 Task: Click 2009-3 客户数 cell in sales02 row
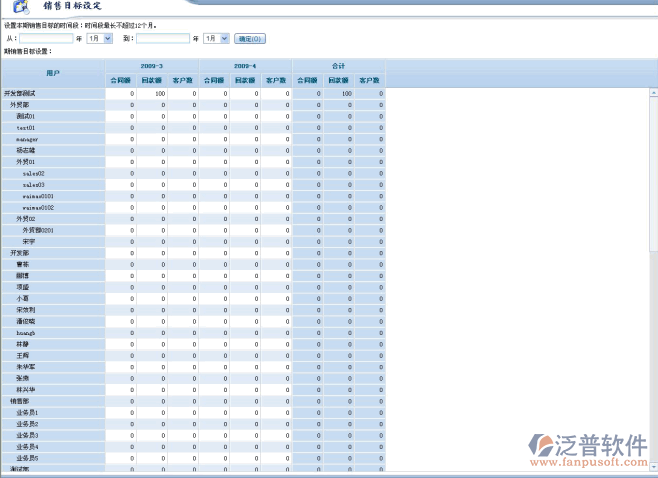click(183, 173)
